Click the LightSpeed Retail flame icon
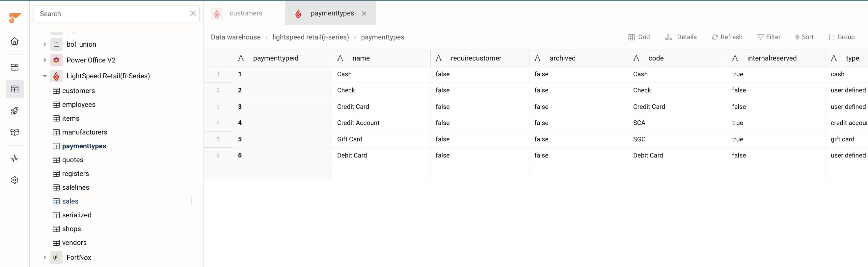Image resolution: width=868 pixels, height=267 pixels. pos(57,76)
